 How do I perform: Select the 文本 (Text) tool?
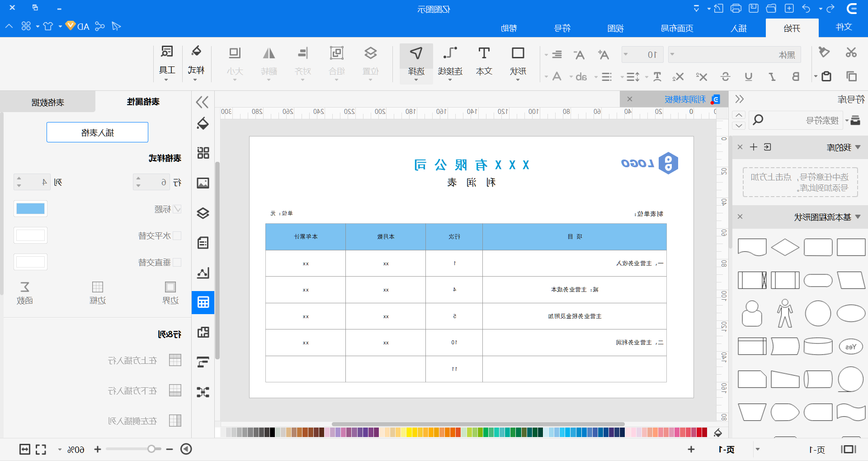[484, 61]
